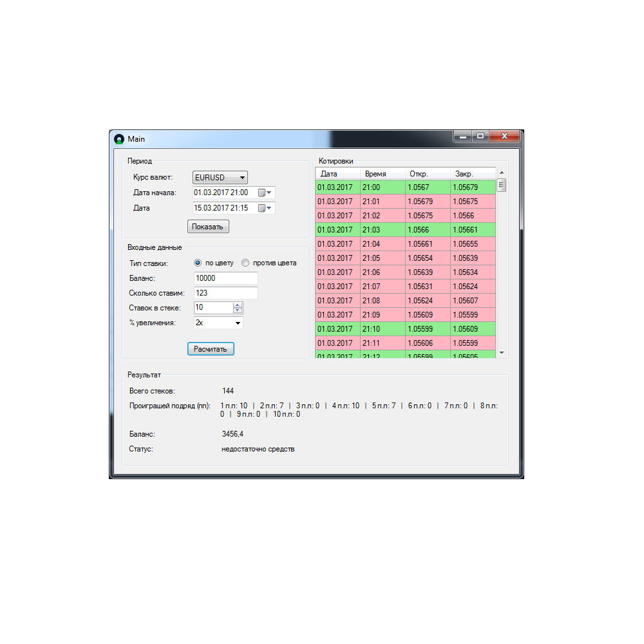The height and width of the screenshot is (644, 644).
Task: Maximize the Main window
Action: click(479, 137)
